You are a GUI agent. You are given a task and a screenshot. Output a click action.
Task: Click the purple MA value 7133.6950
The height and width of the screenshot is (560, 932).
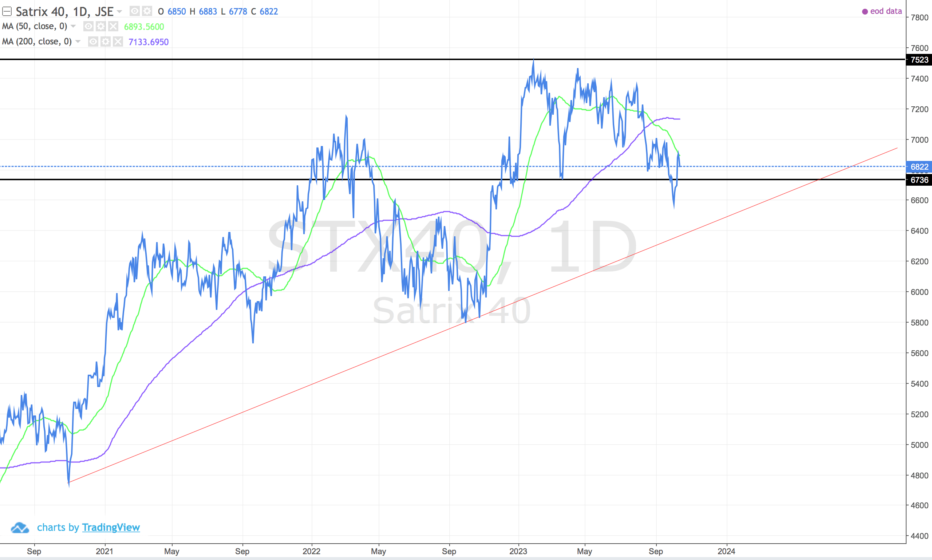click(x=149, y=42)
